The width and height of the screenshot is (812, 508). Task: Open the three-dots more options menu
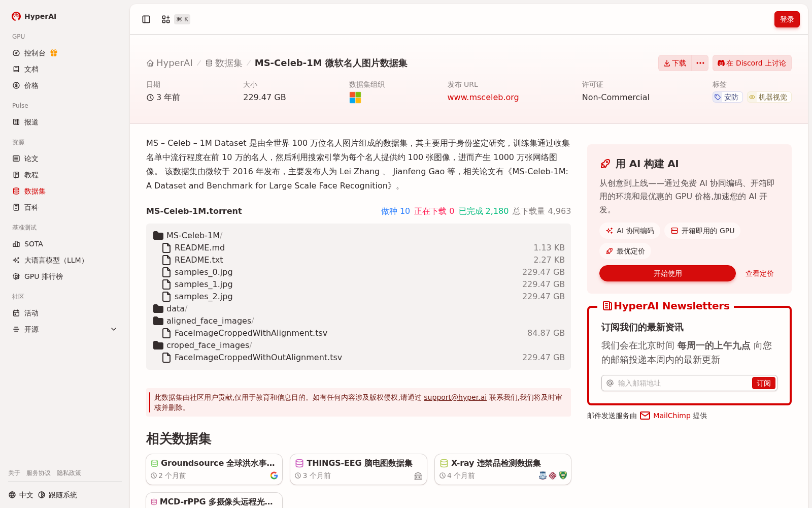pyautogui.click(x=700, y=63)
